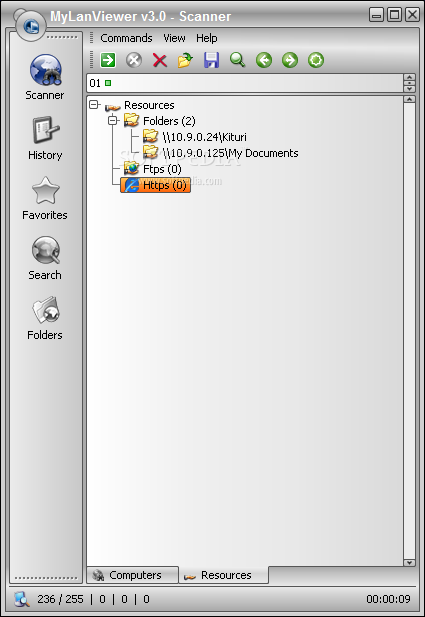Screen dimensions: 425x617
Task: Open the Scanner sidebar section
Action: [45, 78]
